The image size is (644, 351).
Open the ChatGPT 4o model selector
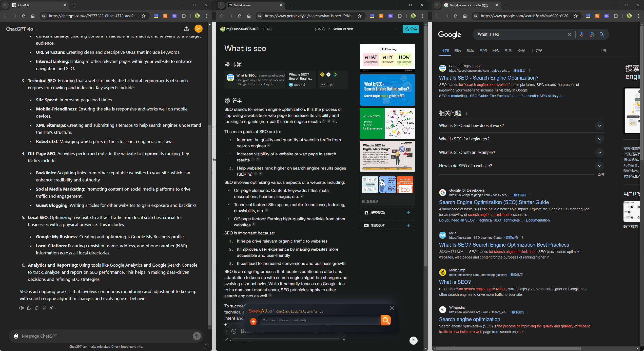click(22, 29)
